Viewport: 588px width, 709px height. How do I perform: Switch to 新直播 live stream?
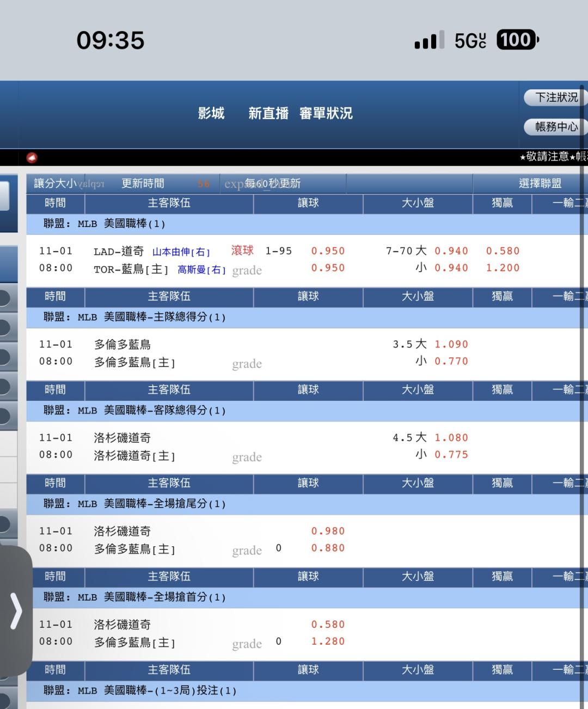tap(268, 113)
